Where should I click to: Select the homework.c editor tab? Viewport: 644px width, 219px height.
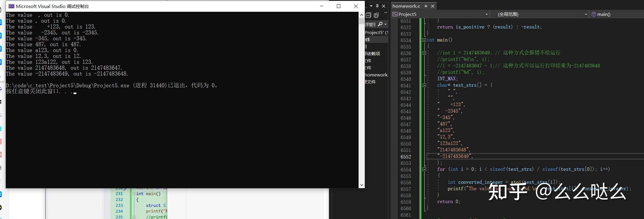coord(406,6)
